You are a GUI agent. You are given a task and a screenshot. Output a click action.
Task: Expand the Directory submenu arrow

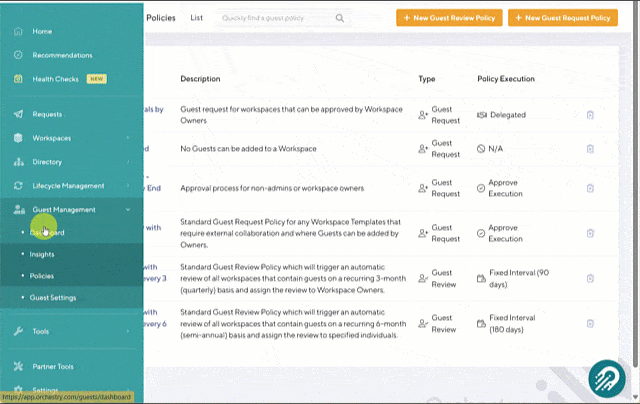tap(128, 162)
